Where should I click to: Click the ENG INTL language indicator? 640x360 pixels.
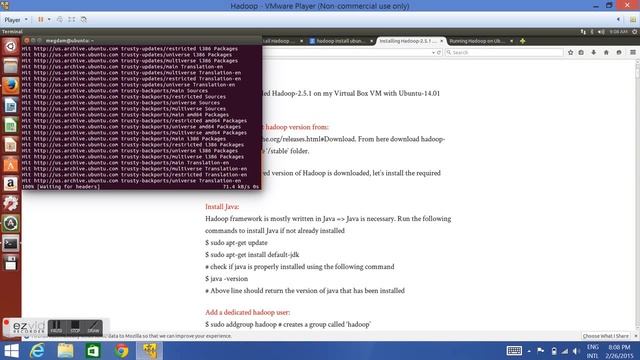(x=592, y=351)
